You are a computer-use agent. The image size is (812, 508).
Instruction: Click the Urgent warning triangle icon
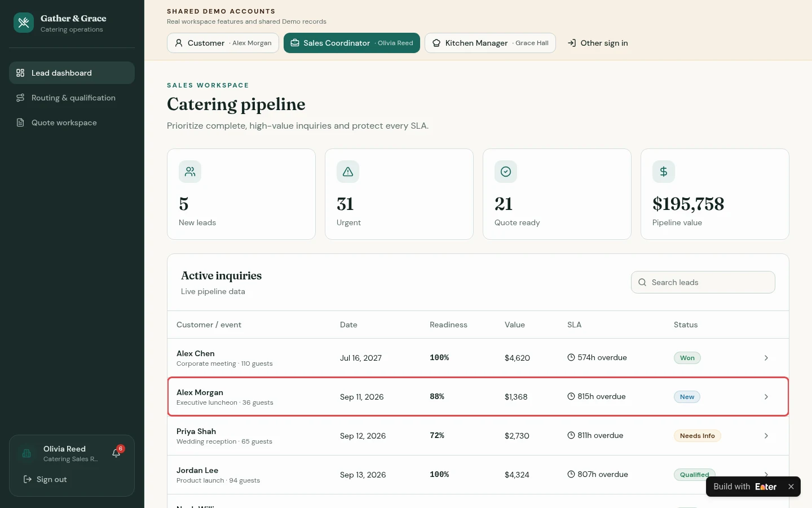[348, 172]
